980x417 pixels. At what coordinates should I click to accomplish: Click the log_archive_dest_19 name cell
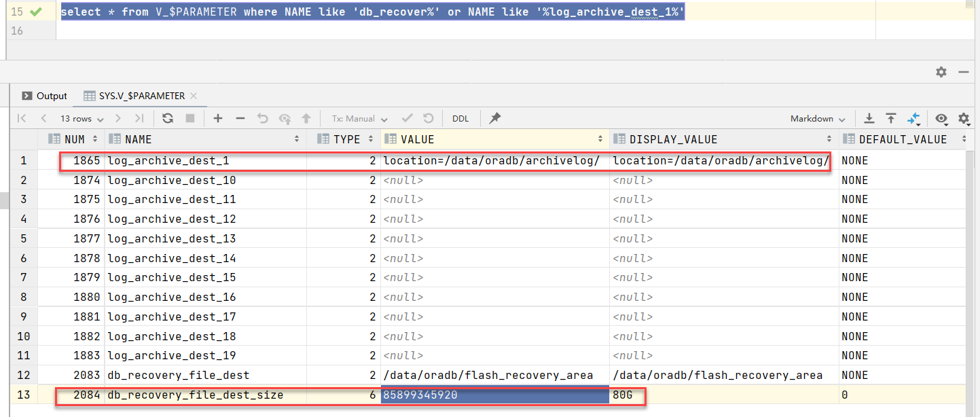coord(205,355)
